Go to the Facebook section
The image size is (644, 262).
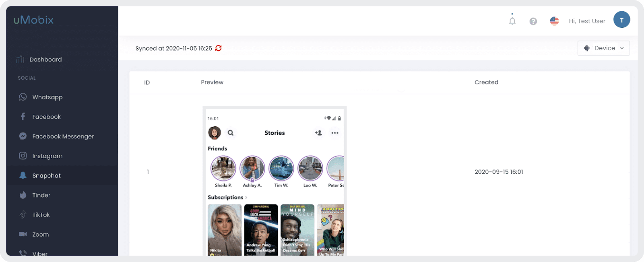(x=46, y=117)
